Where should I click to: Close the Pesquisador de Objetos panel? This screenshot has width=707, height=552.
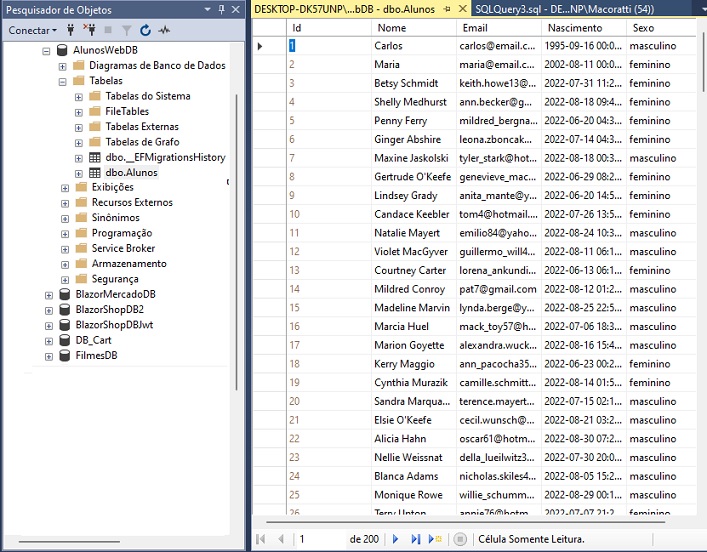pos(235,9)
